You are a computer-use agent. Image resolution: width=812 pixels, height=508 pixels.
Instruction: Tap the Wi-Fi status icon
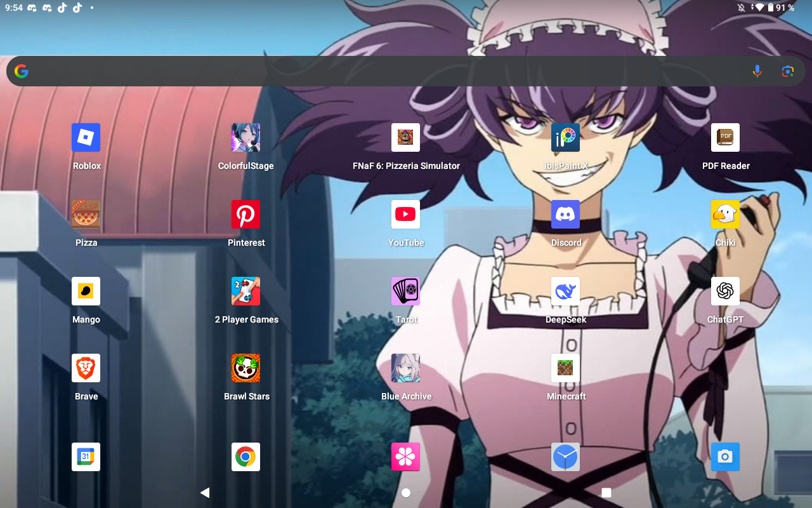tap(759, 8)
